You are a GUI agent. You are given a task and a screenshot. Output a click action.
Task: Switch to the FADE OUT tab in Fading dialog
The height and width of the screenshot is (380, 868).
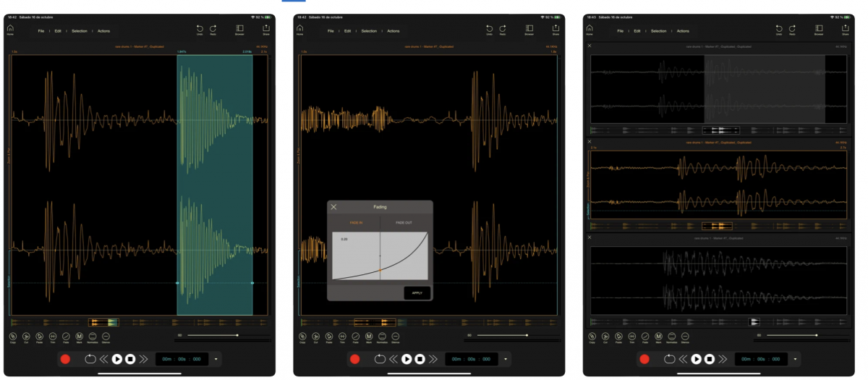pos(404,223)
